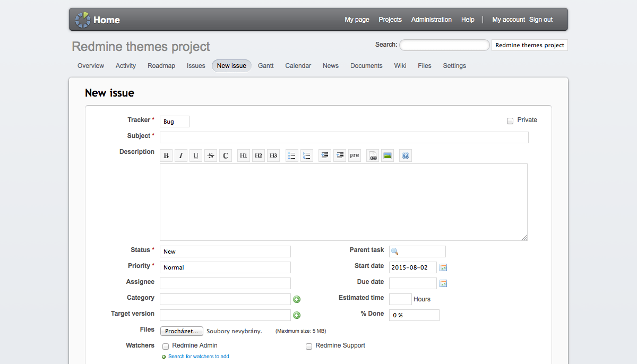Focus the Start date field 2015-08-02
Viewport: 637px width, 364px height.
tap(413, 267)
